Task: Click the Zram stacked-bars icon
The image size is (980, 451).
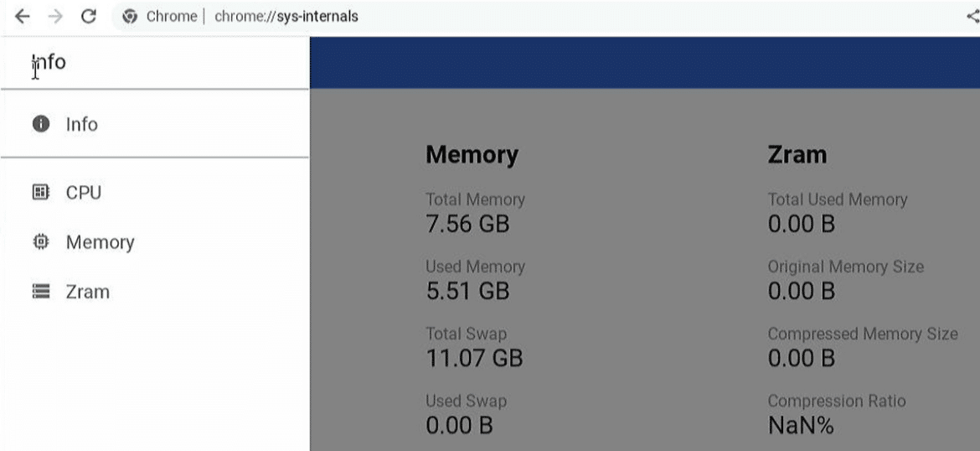Action: coord(41,292)
